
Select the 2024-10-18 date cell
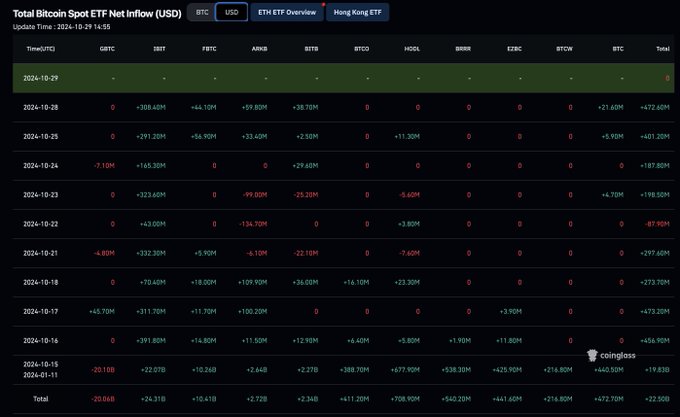[41, 282]
